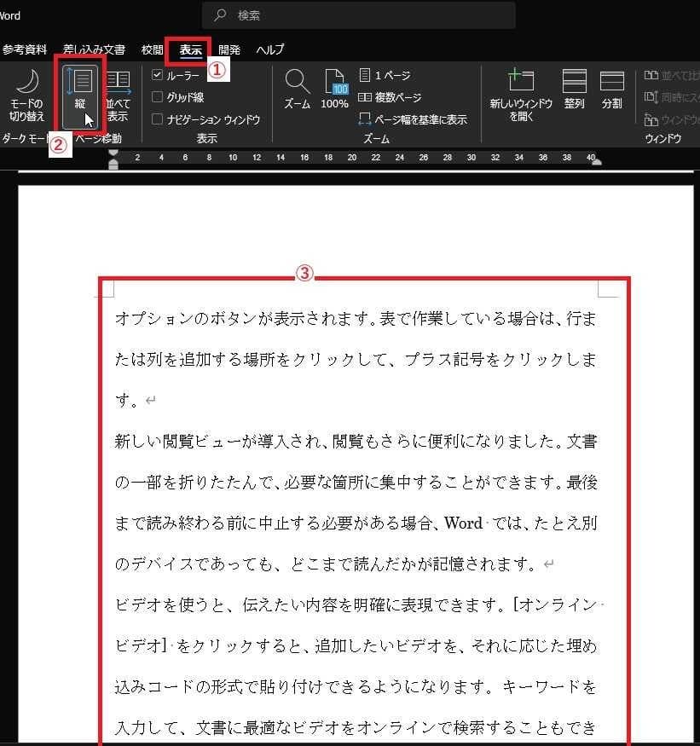Choose side-by-side (並べて表示) page movement

[118, 94]
